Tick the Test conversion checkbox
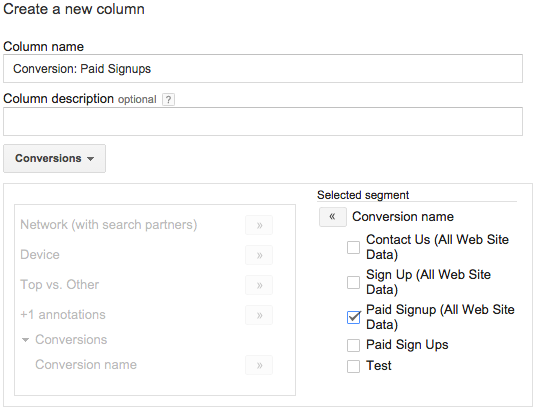 point(353,366)
